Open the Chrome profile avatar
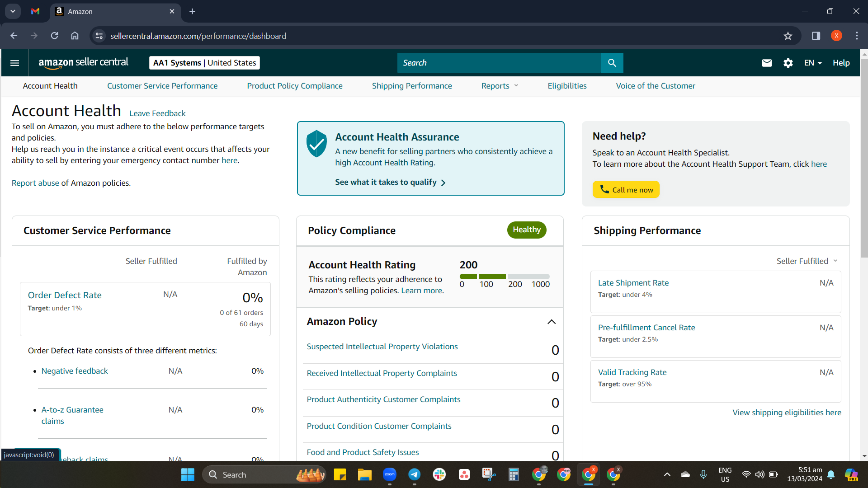 pos(836,36)
